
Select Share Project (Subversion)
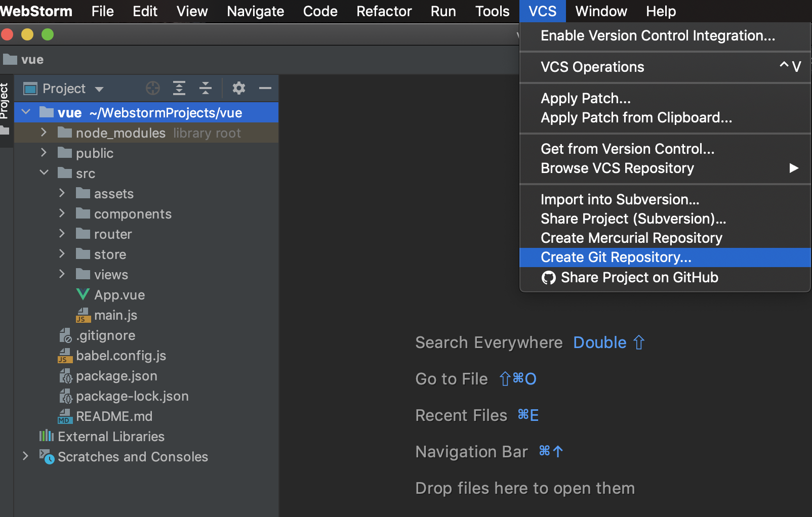[665, 219]
